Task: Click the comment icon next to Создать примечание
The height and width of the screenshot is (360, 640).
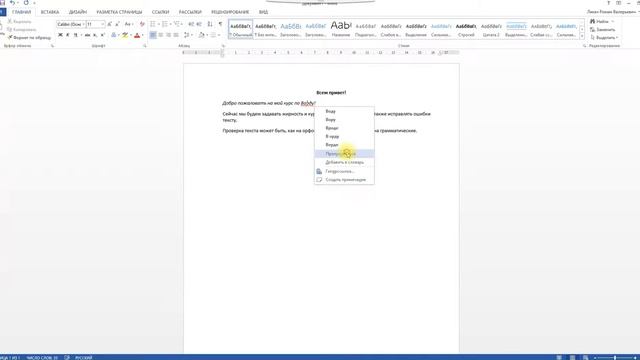Action: point(319,180)
